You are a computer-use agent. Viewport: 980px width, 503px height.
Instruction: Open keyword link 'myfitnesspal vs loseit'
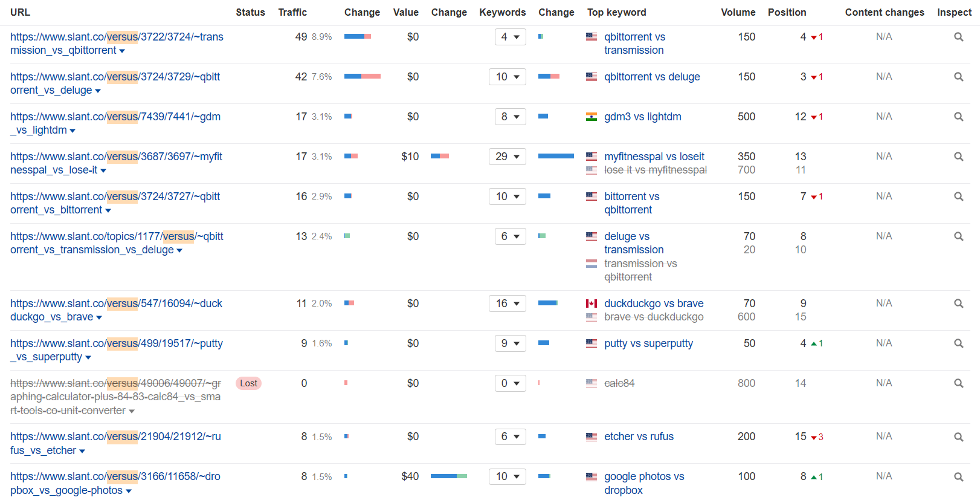click(654, 157)
